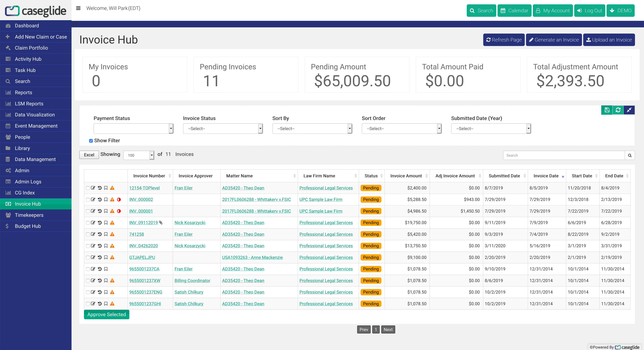Open invoice link INV_04262020
Screen dimensions: 644x350
pos(144,246)
